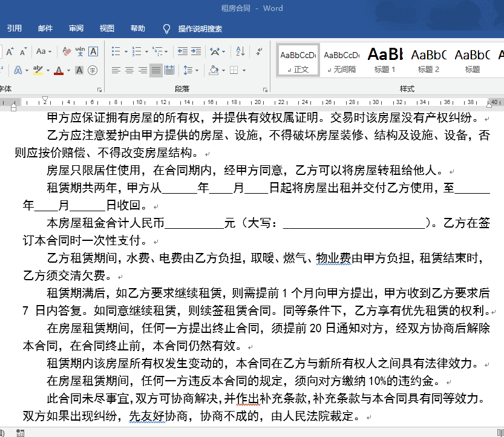Select the 无间隔 style
This screenshot has height=437, width=504.
coord(341,61)
